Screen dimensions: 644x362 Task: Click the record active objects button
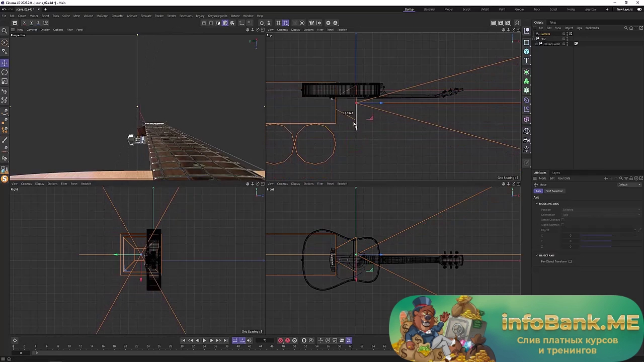pos(280,340)
